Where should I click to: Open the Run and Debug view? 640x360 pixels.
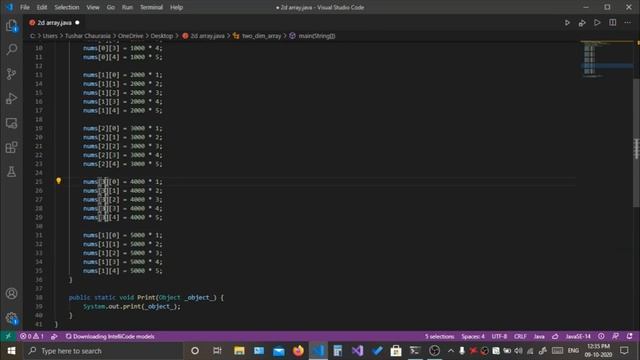point(11,98)
